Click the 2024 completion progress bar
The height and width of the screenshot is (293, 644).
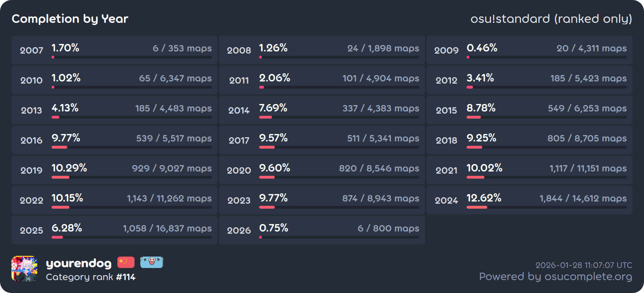[x=546, y=207]
